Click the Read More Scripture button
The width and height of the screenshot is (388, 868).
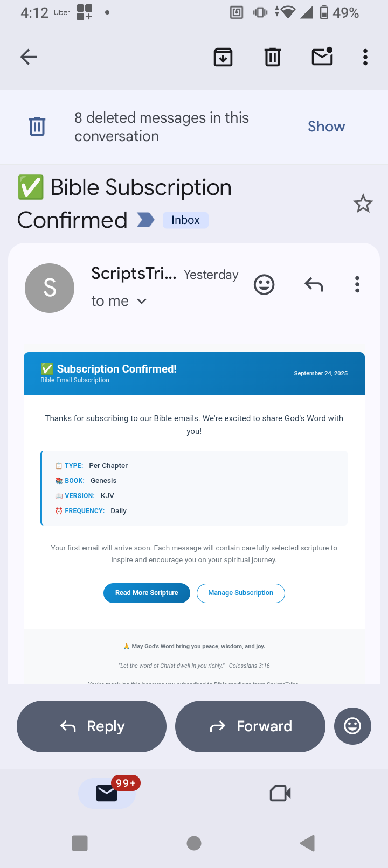click(147, 593)
